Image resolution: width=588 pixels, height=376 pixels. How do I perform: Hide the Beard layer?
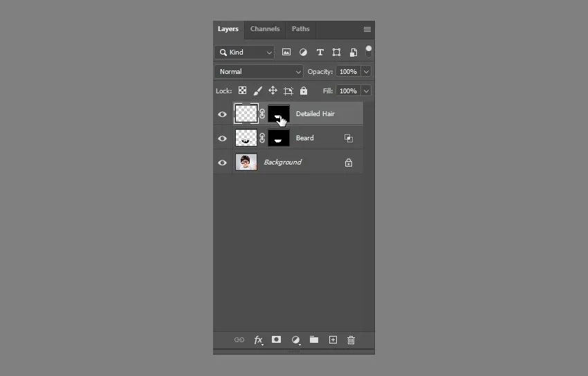click(x=222, y=138)
